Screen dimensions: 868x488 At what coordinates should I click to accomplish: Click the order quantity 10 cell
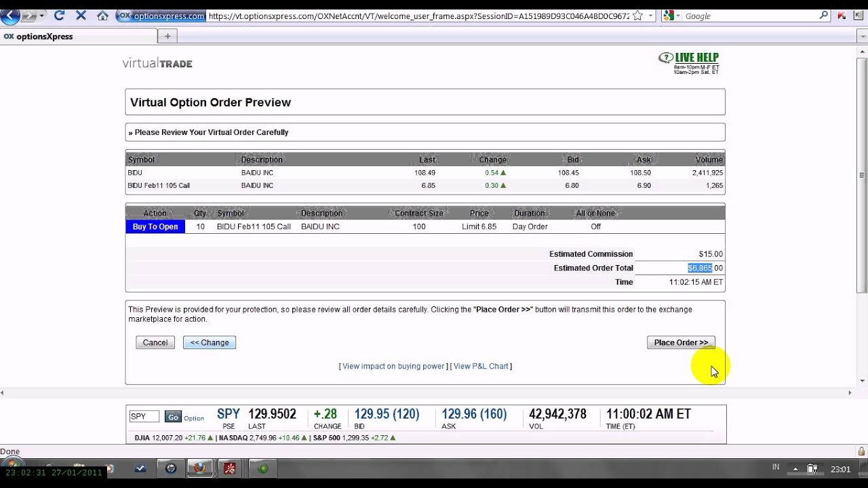[x=200, y=227]
